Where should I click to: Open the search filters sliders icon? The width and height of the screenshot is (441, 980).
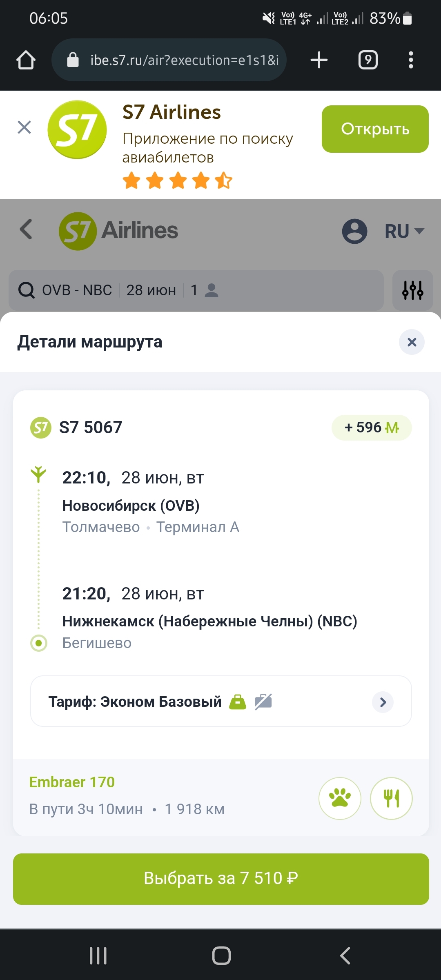click(x=412, y=290)
